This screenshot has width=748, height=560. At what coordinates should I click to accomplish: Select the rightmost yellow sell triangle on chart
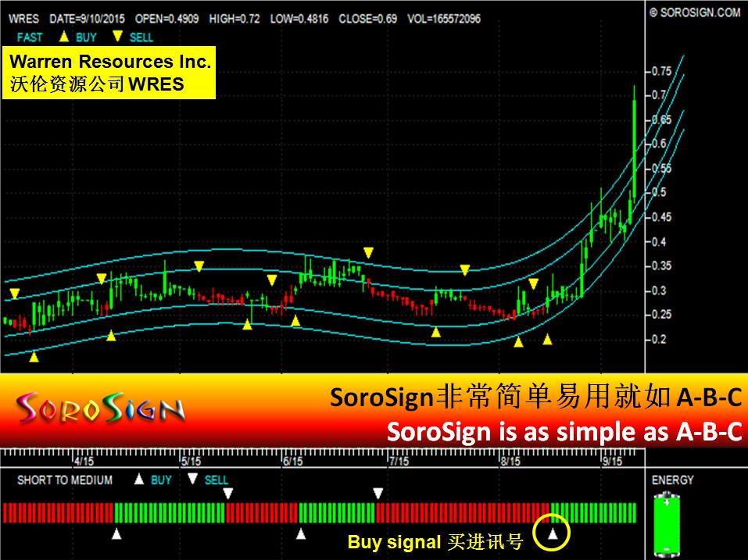(x=533, y=284)
